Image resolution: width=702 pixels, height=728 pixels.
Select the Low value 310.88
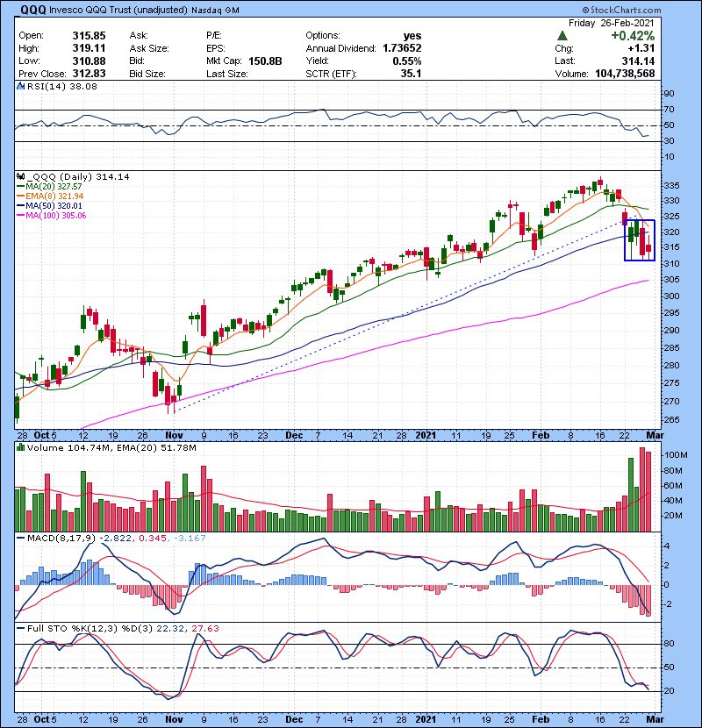pos(89,61)
